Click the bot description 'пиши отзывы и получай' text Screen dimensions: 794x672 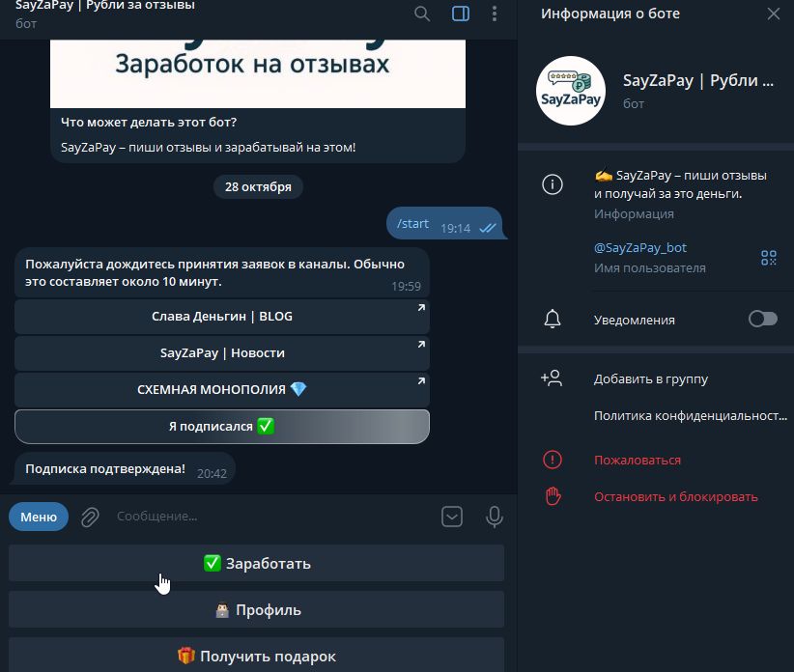(680, 184)
